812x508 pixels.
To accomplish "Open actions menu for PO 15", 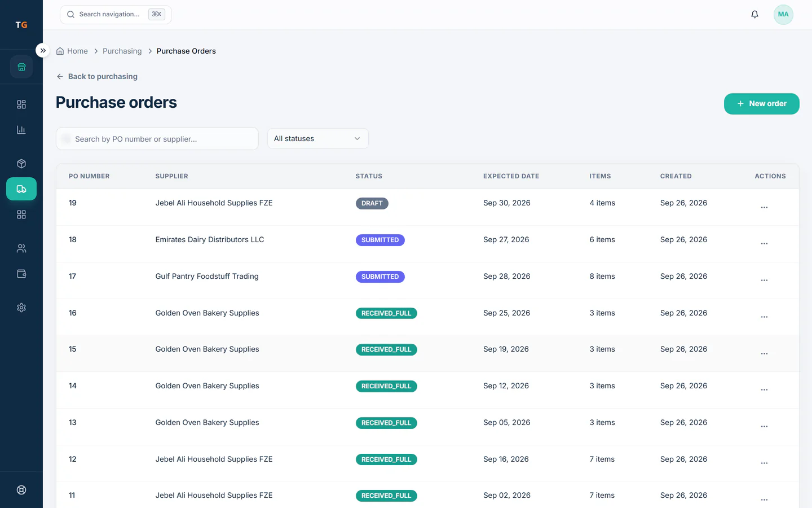I will 764,353.
